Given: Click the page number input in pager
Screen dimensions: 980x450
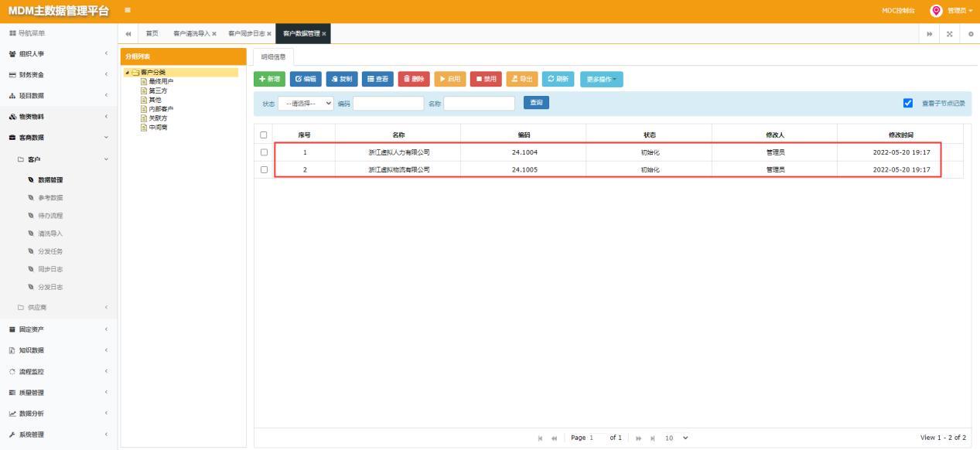Looking at the screenshot, I should 596,438.
